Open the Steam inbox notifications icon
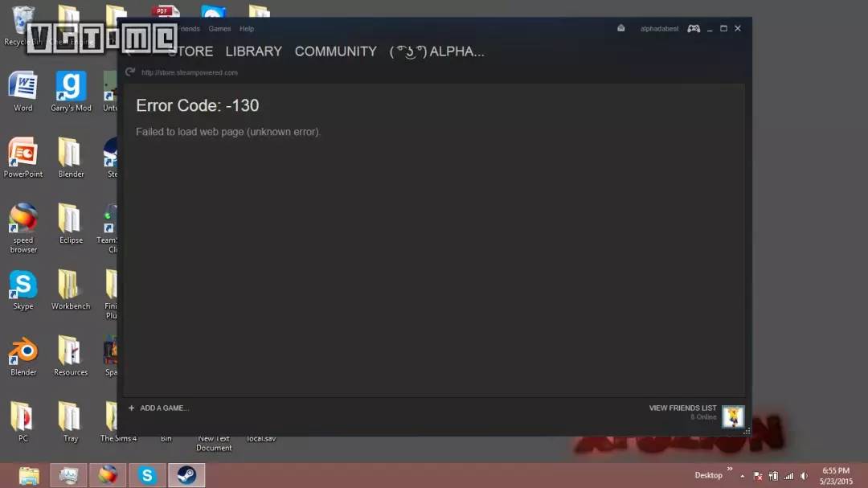868x488 pixels. [x=621, y=28]
